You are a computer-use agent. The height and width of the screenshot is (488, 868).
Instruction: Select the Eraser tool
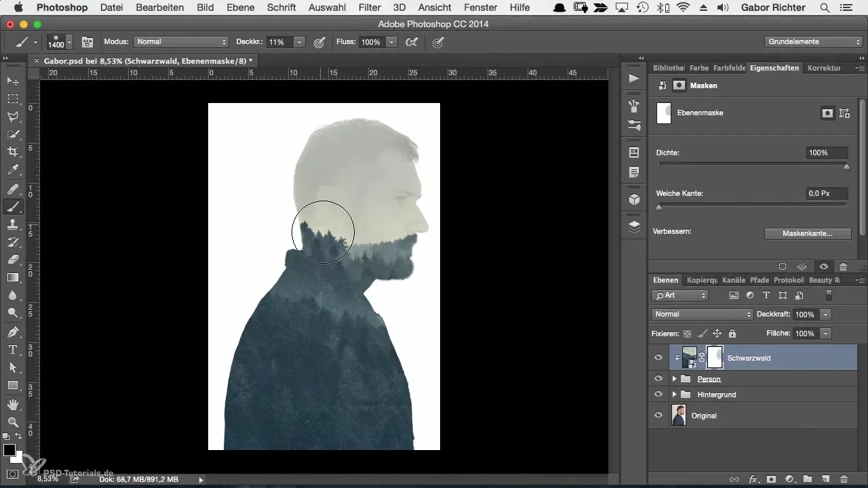point(13,260)
